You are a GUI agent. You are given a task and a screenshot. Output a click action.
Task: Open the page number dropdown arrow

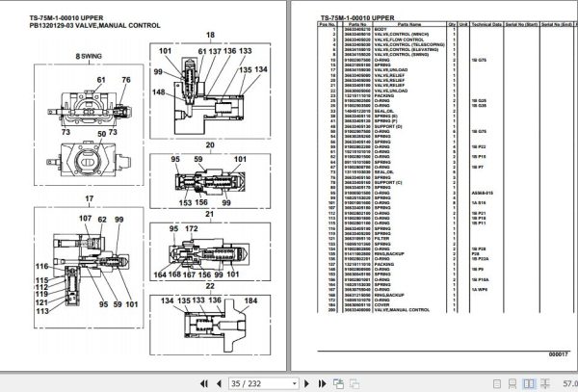pyautogui.click(x=294, y=383)
